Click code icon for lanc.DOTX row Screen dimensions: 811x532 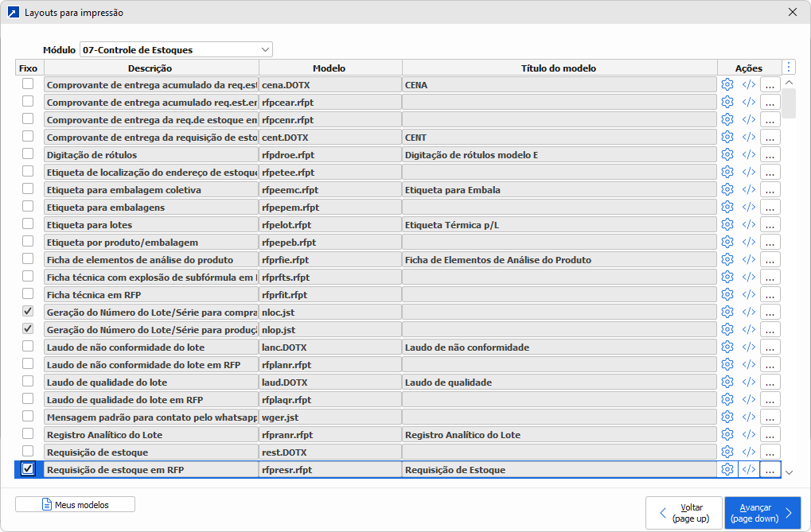coord(748,347)
